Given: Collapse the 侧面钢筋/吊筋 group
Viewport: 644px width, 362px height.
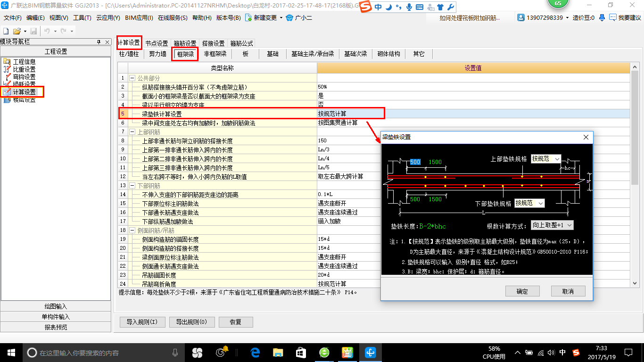Looking at the screenshot, I should tap(132, 230).
